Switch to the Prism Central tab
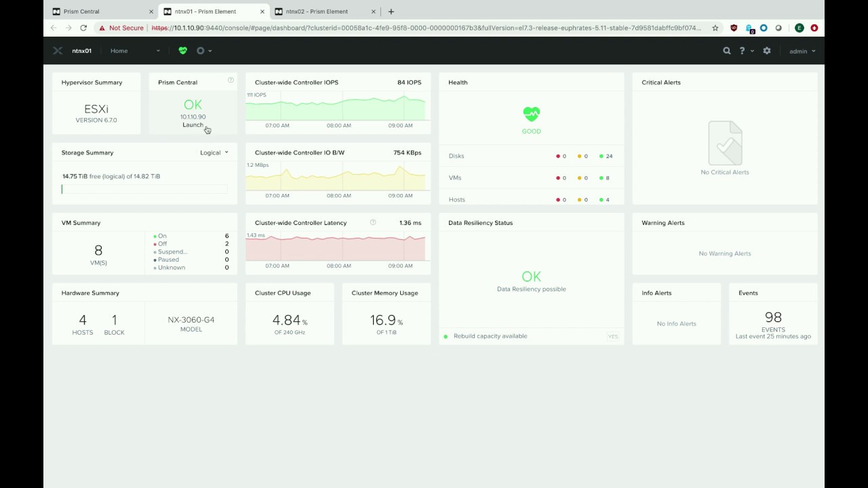 click(102, 12)
